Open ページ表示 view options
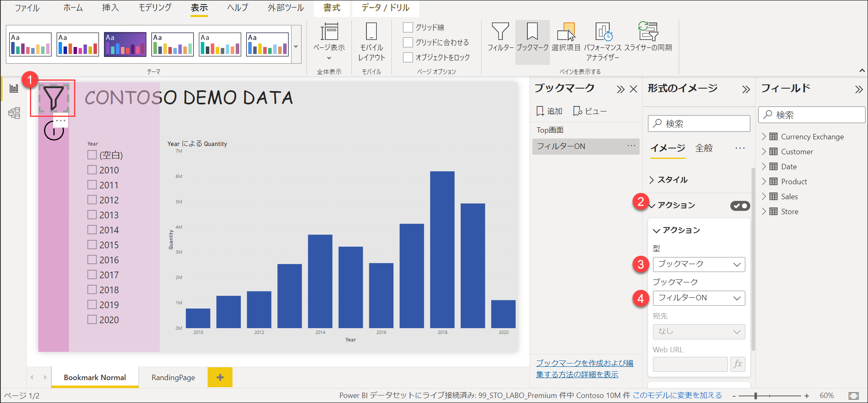 click(x=329, y=42)
